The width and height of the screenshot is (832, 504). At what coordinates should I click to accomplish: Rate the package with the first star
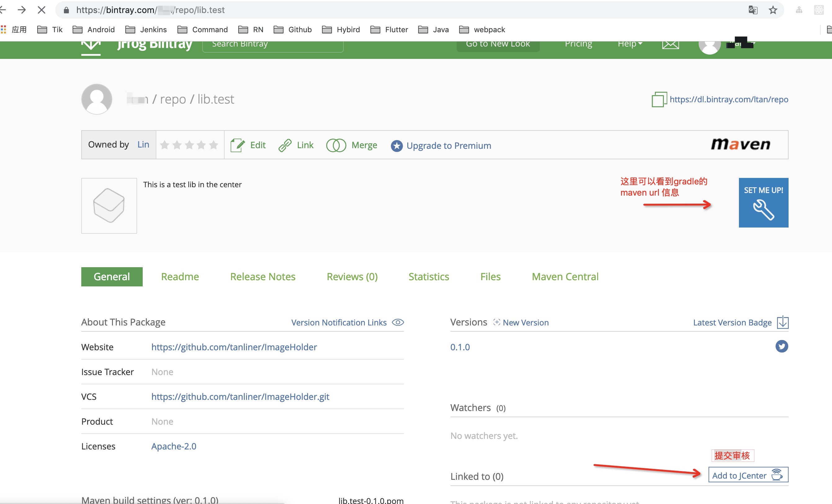click(164, 145)
